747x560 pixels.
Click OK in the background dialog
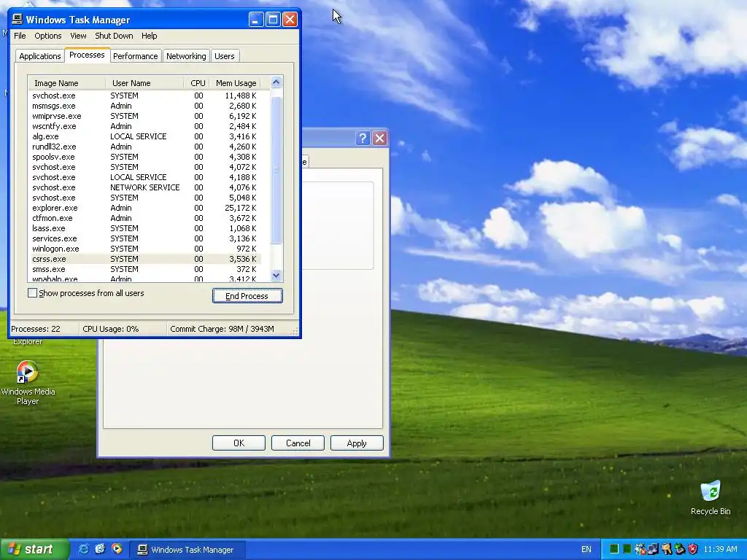point(239,443)
